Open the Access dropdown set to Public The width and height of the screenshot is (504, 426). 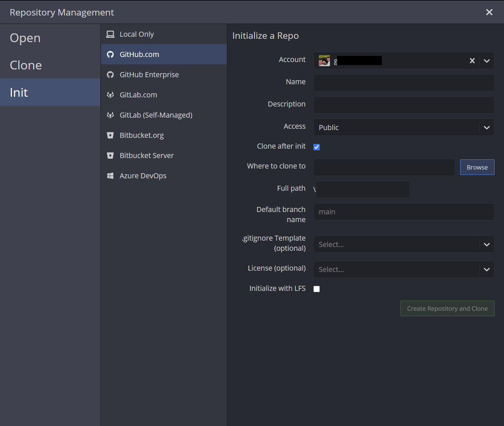[404, 127]
